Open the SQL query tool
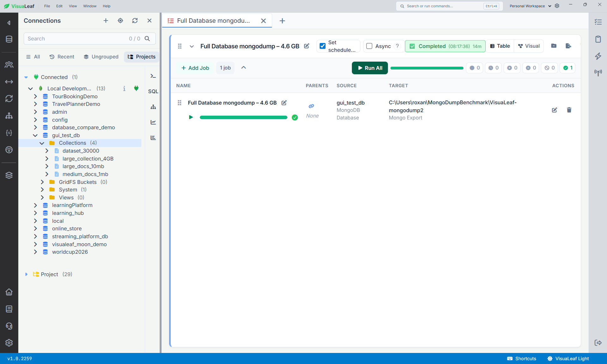607x364 pixels. coord(153,91)
